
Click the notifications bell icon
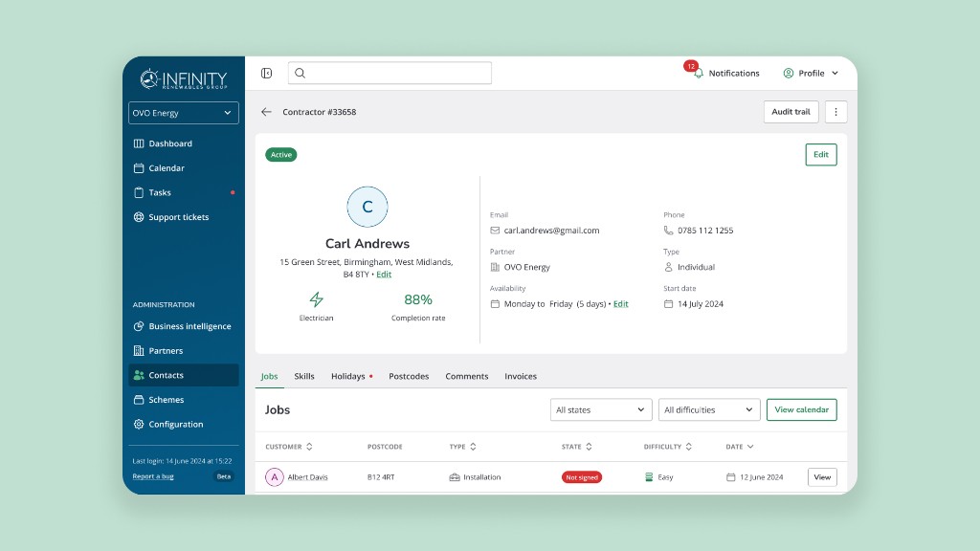coord(698,73)
